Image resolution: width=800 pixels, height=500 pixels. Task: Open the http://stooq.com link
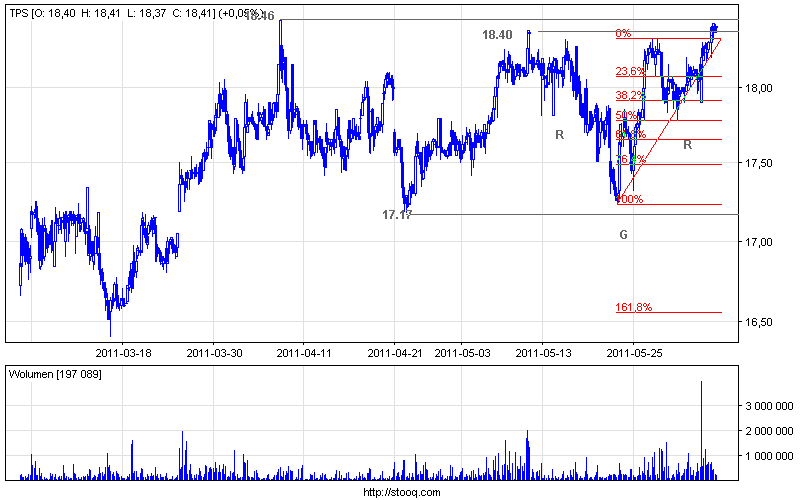point(402,492)
